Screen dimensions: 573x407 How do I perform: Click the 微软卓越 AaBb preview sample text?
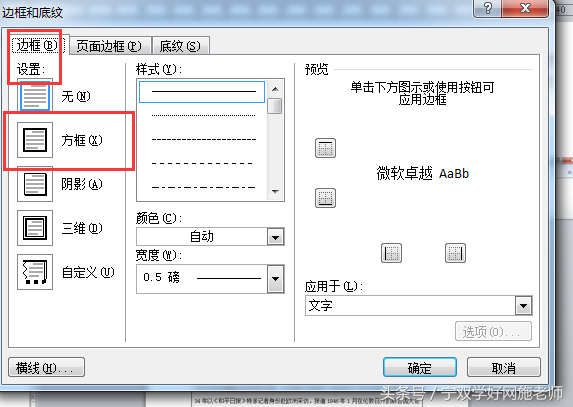[x=422, y=173]
